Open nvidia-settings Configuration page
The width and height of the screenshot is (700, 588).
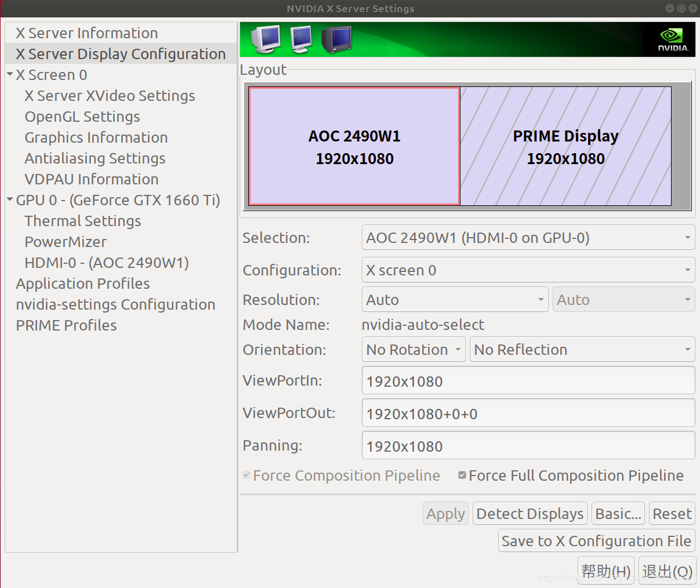point(115,304)
